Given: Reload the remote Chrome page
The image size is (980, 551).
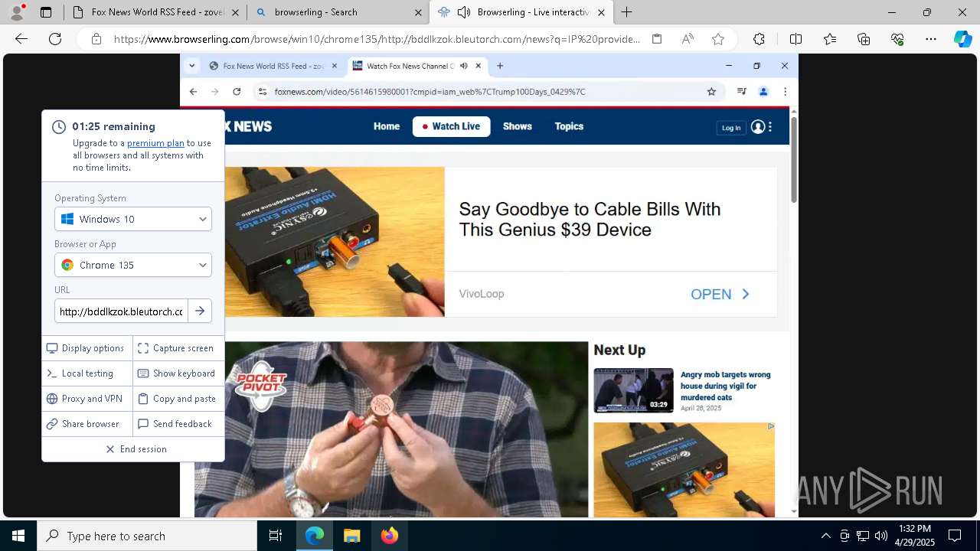Looking at the screenshot, I should 237,92.
